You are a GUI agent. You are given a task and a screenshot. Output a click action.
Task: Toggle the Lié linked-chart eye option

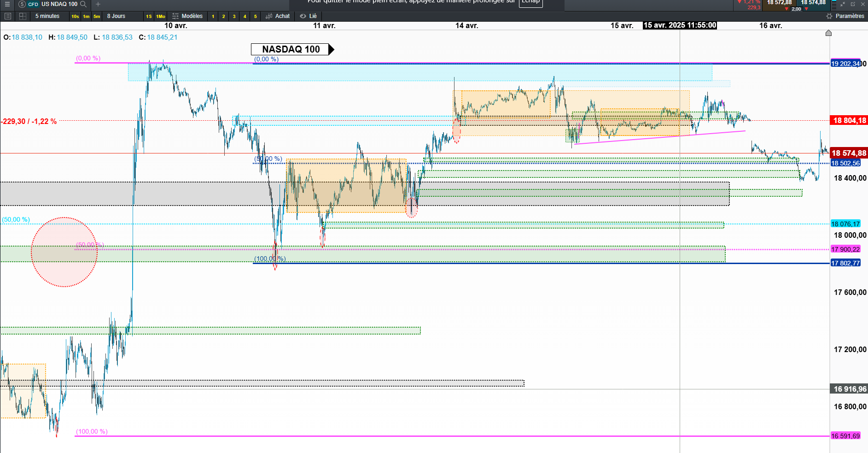coord(309,16)
